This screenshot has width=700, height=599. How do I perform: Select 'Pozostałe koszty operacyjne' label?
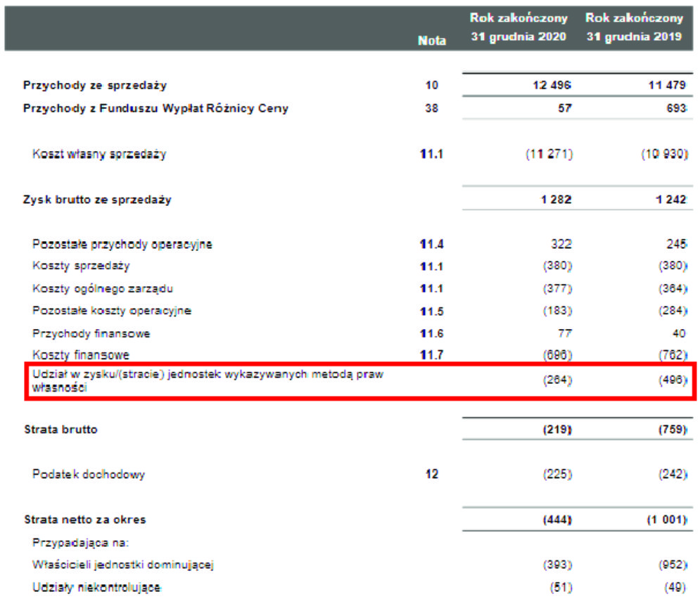(x=112, y=311)
